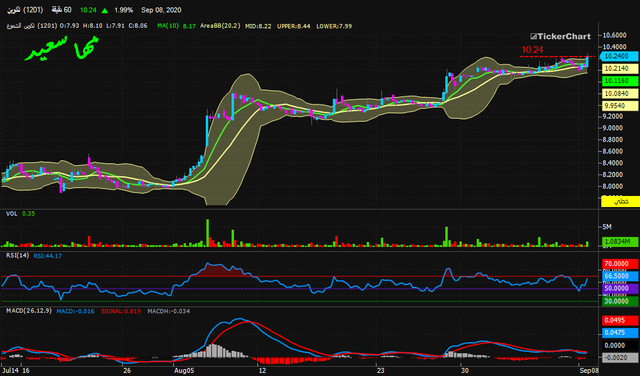The image size is (640, 376).
Task: Click the green 10.1160 price tag
Action: [x=620, y=81]
